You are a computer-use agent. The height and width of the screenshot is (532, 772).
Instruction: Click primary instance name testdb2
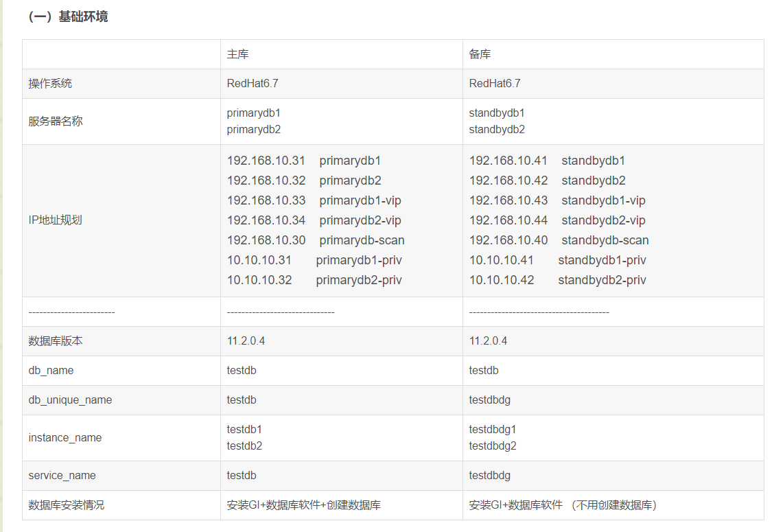[245, 446]
